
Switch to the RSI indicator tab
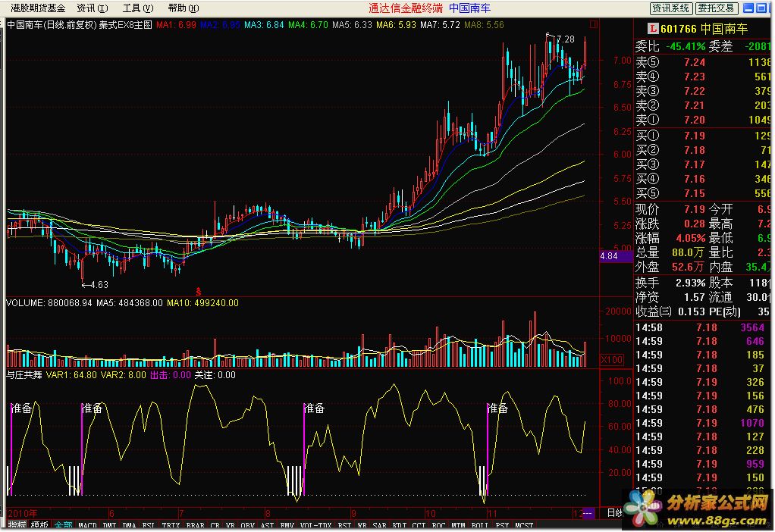coord(344,526)
